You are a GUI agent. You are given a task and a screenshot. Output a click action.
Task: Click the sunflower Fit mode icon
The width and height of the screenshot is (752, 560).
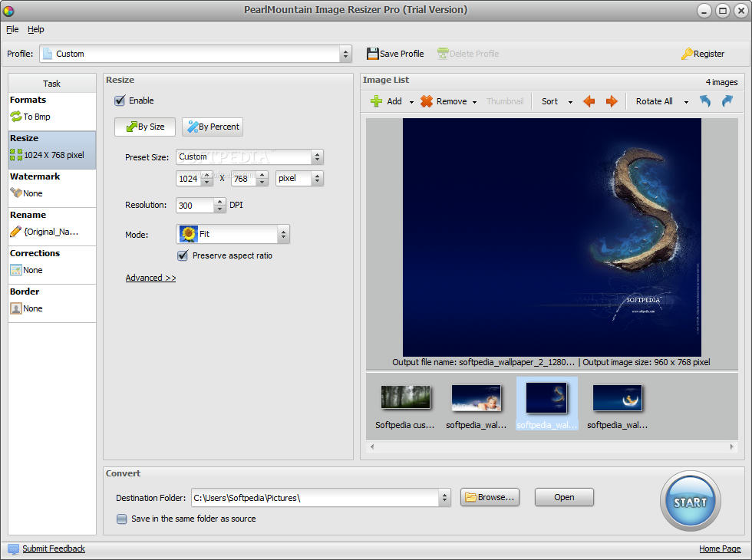[x=189, y=234]
